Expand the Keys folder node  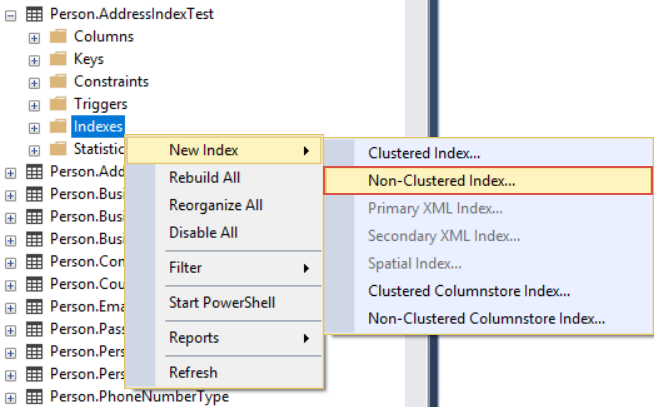coord(34,61)
